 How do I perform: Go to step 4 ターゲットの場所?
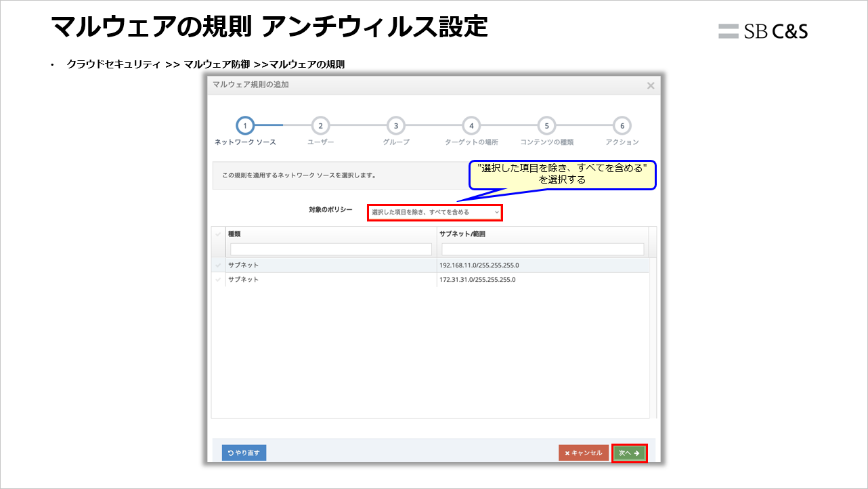click(471, 125)
